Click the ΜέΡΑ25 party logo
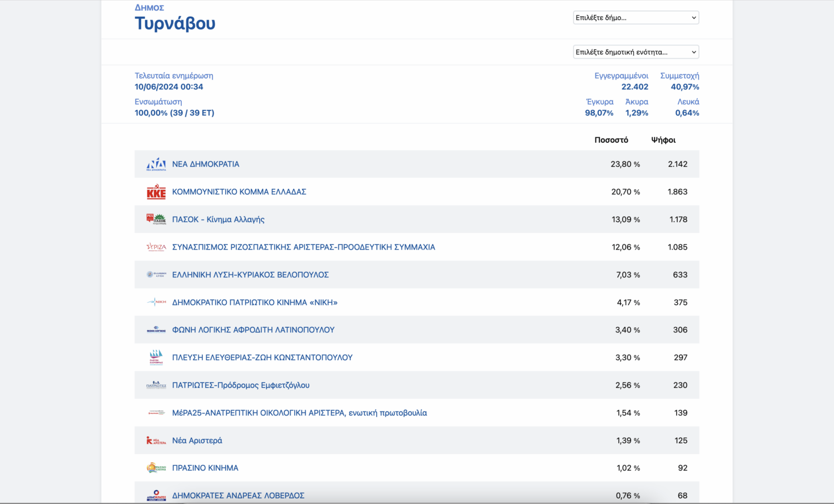This screenshot has width=834, height=504. click(156, 413)
